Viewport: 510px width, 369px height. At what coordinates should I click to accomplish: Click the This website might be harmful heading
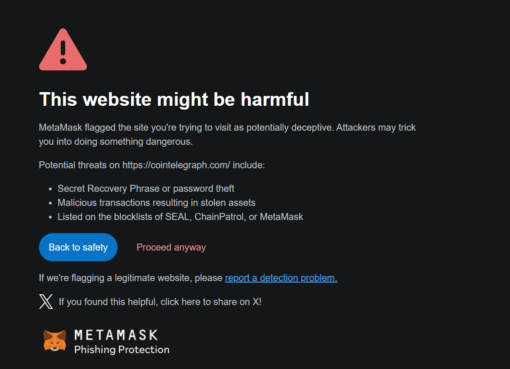(x=174, y=99)
